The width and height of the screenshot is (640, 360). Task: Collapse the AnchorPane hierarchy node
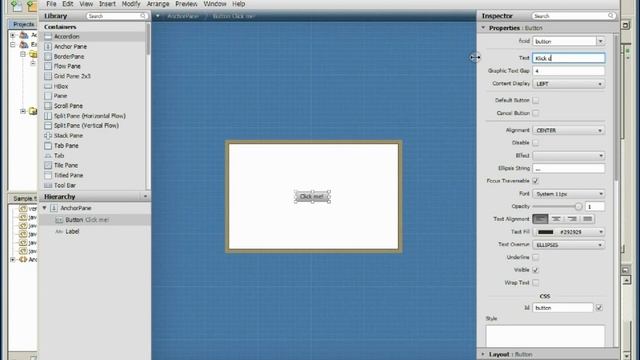(x=44, y=208)
